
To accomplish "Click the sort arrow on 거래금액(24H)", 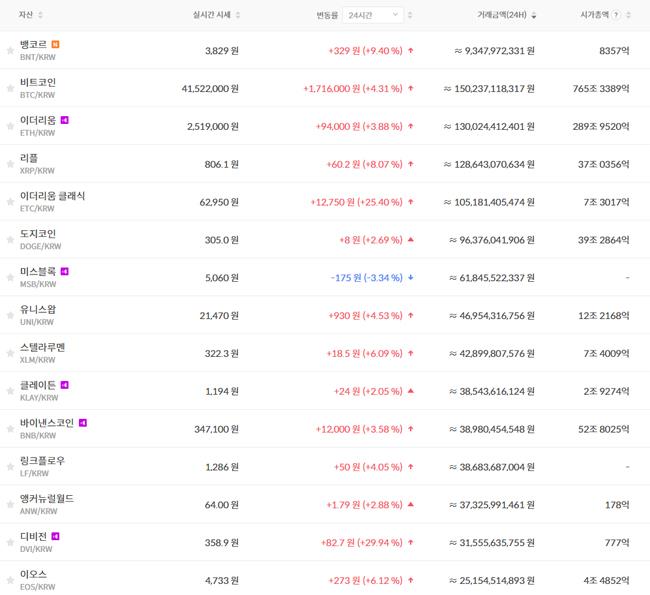I will [x=533, y=15].
